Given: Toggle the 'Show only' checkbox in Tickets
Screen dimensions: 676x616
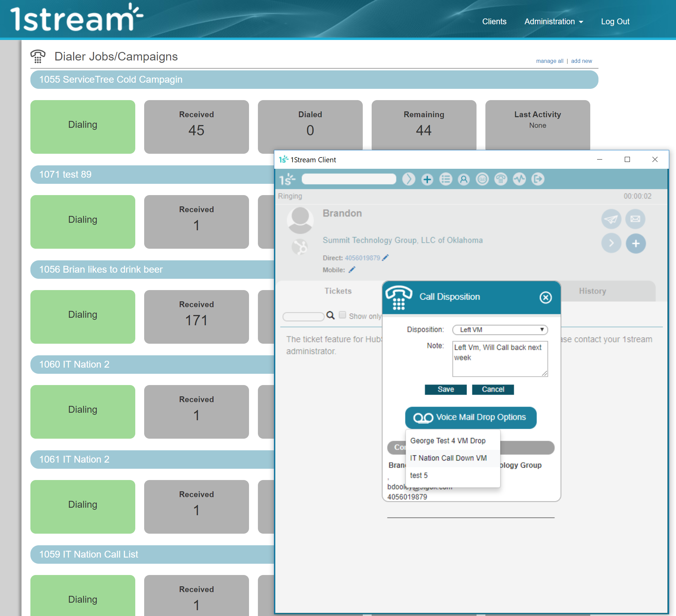Looking at the screenshot, I should (x=342, y=315).
